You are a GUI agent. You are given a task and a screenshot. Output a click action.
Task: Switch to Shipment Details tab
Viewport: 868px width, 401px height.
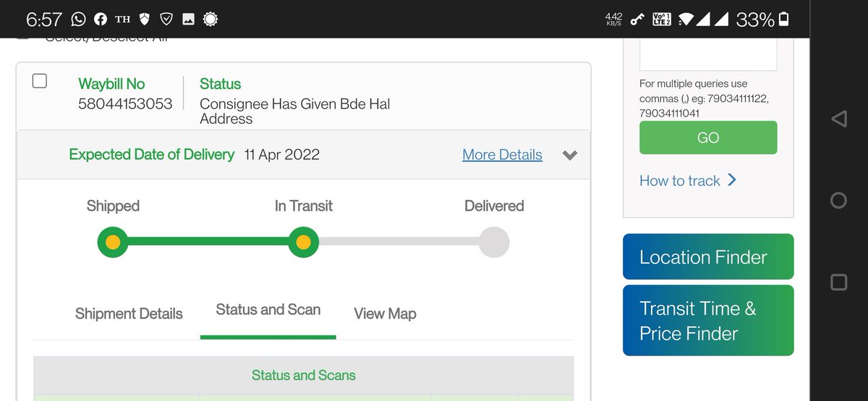[129, 313]
